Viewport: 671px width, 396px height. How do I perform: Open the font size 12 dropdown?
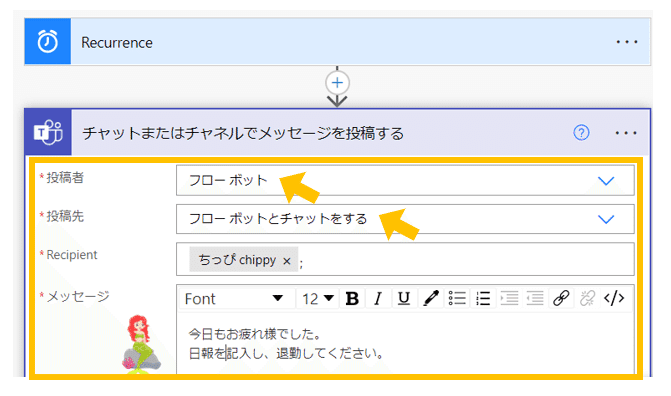coord(318,298)
